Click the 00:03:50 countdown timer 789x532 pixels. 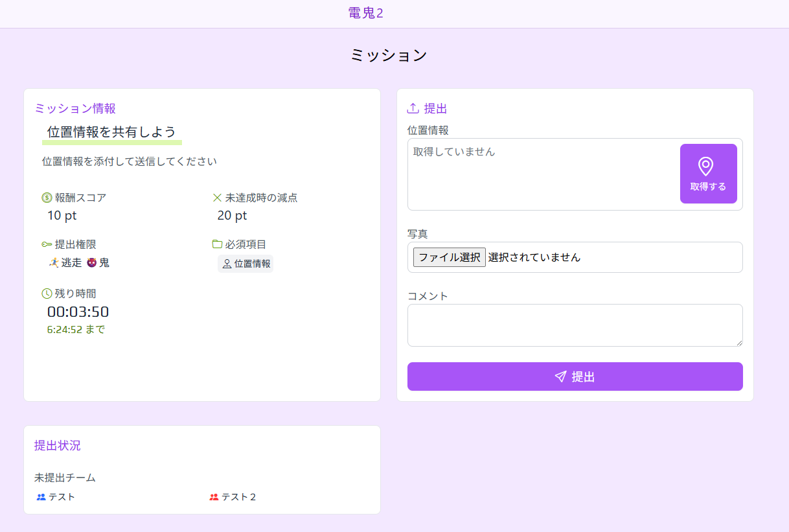point(78,312)
